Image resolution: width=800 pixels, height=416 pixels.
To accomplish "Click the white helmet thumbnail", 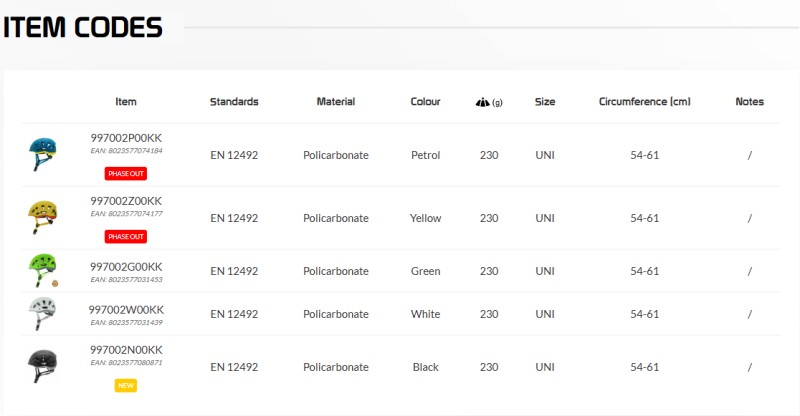I will [x=43, y=313].
